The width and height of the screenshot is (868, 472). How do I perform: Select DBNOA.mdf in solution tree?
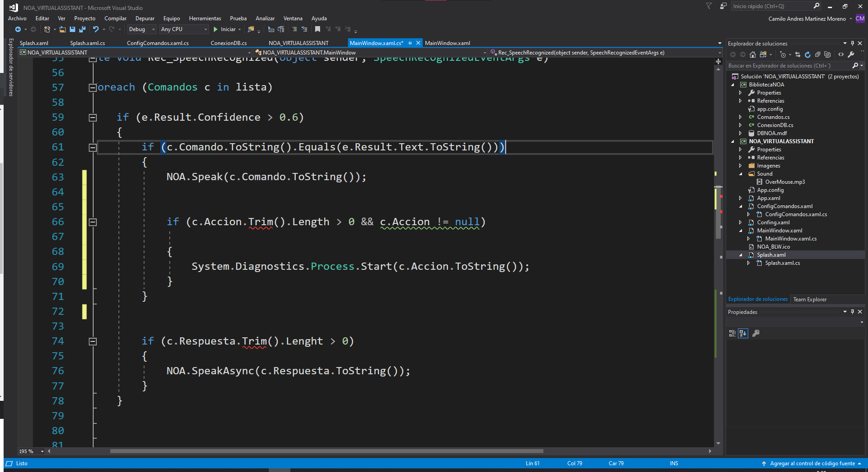click(x=772, y=133)
